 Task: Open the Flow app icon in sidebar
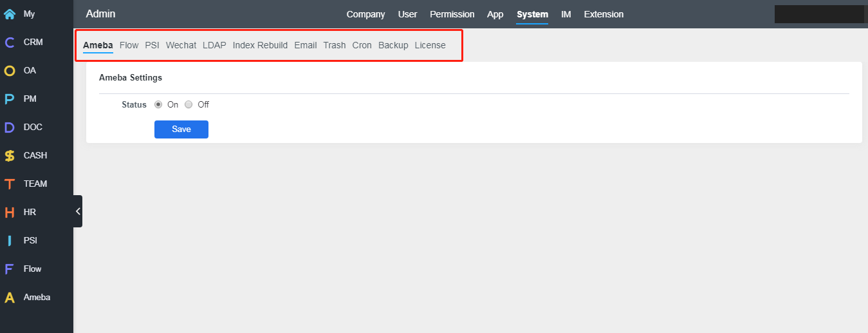[x=10, y=269]
